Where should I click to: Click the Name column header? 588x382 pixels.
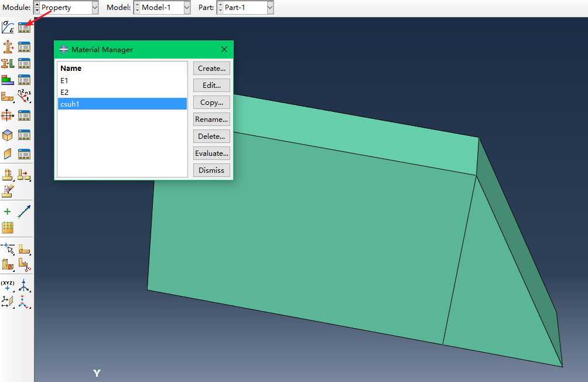(122, 69)
